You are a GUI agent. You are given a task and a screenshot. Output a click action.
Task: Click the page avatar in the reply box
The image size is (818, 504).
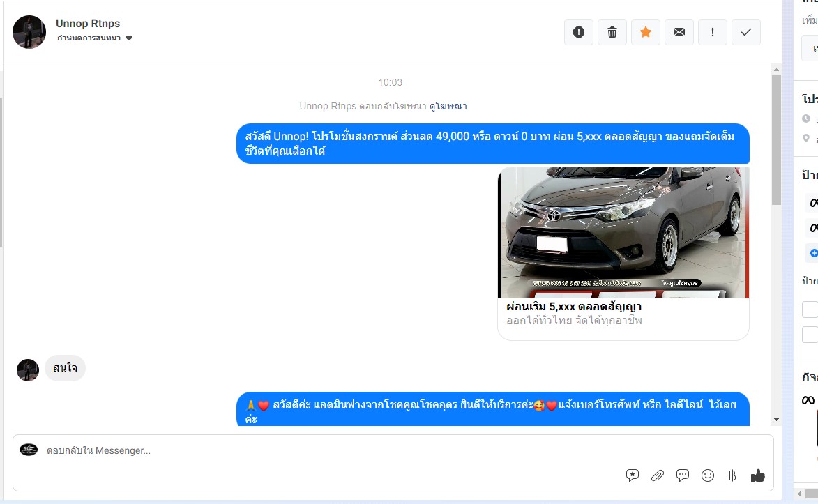(29, 450)
